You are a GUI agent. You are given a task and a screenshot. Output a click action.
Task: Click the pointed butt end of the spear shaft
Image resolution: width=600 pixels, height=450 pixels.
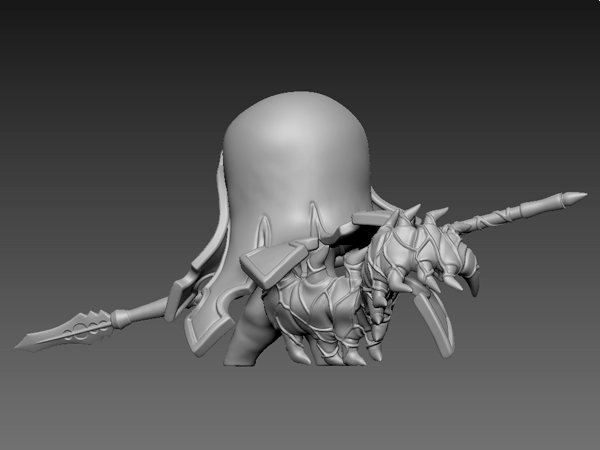click(574, 199)
